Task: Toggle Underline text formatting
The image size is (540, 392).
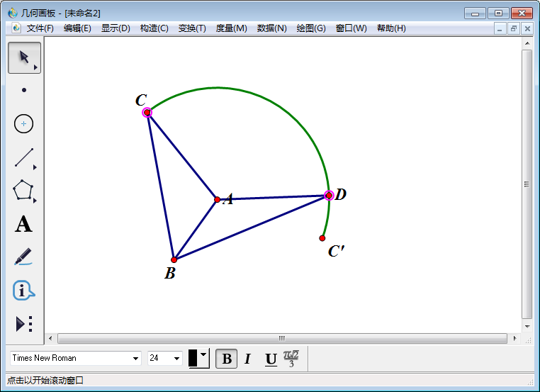Action: point(271,359)
